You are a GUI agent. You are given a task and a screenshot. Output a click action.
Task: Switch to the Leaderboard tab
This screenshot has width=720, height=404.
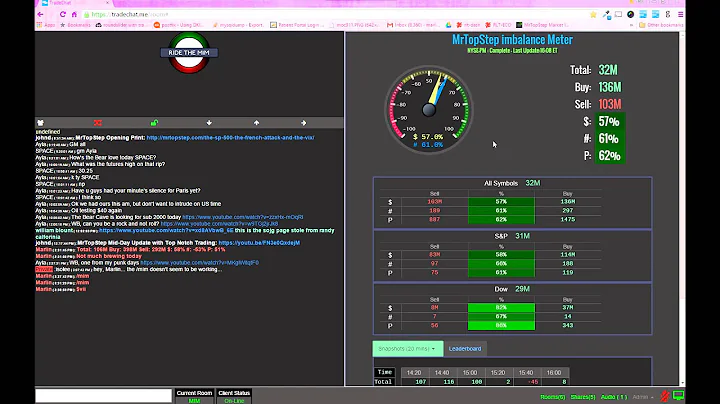(465, 348)
